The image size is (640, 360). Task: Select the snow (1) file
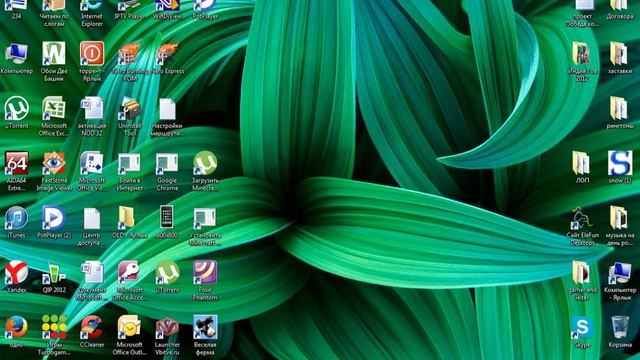click(x=620, y=167)
